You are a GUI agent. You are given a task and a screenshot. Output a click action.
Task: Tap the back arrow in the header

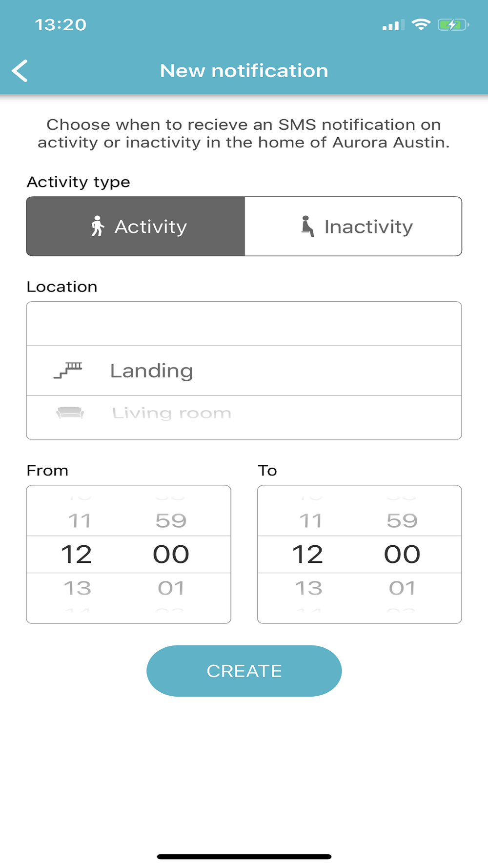(20, 71)
